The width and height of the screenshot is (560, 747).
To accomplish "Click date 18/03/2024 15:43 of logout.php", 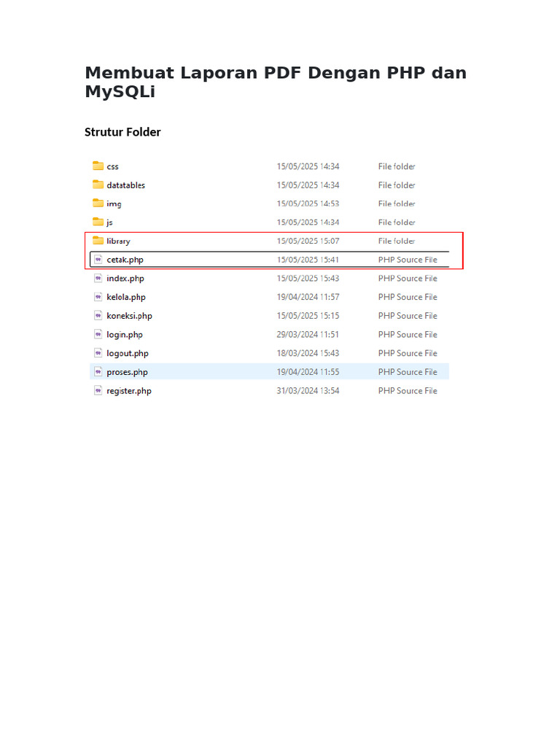I will click(x=308, y=353).
